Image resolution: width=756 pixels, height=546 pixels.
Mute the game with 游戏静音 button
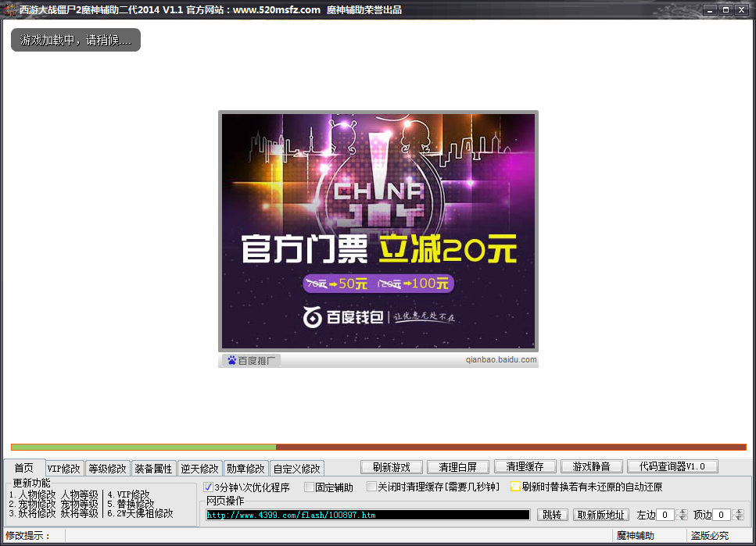point(592,467)
